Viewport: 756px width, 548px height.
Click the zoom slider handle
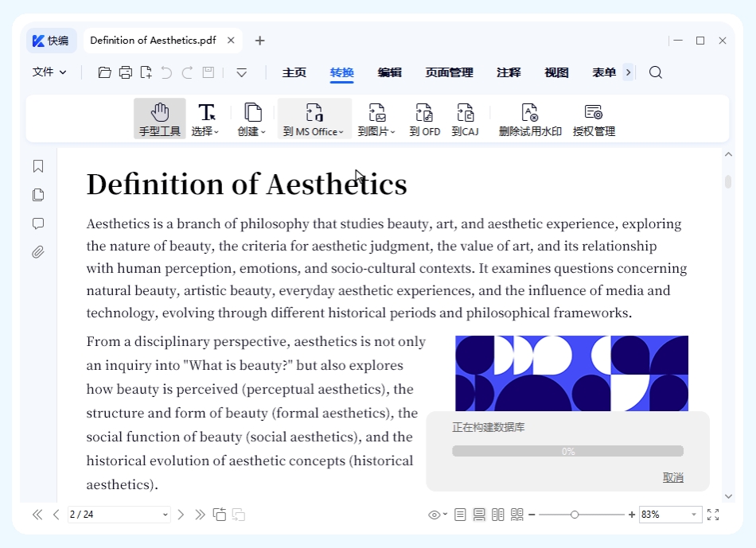(x=575, y=515)
